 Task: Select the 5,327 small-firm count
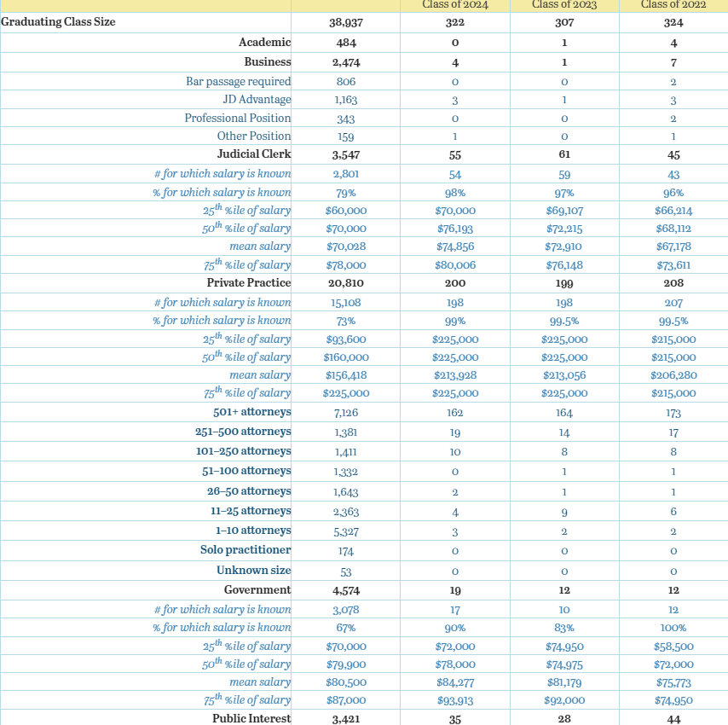(346, 532)
